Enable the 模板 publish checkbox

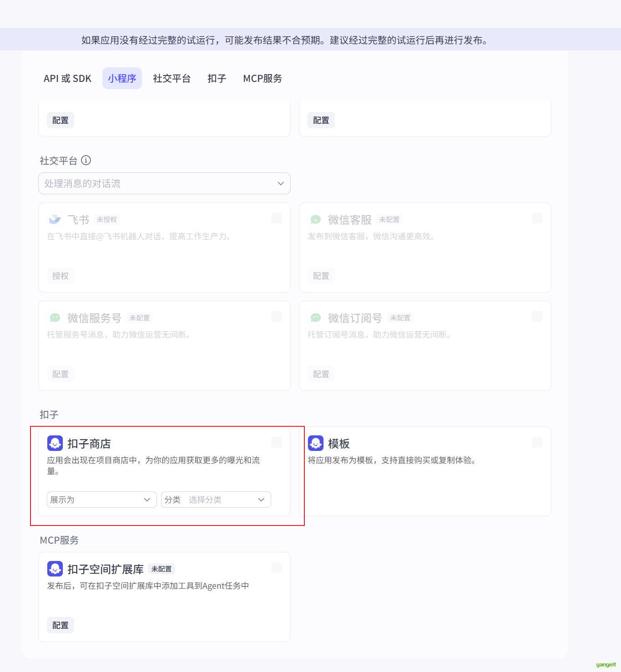tap(537, 442)
